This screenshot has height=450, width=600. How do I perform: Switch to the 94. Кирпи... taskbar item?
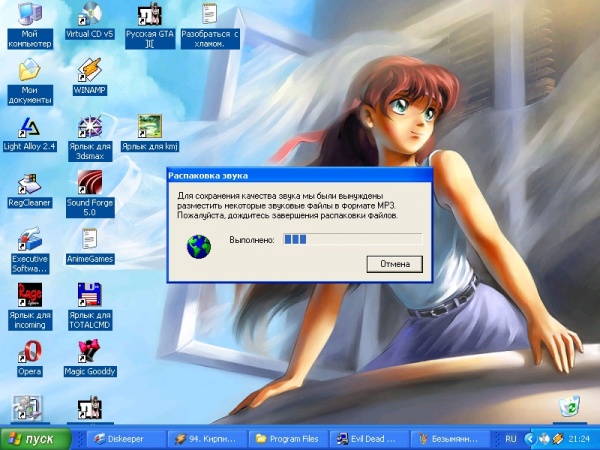pos(207,439)
